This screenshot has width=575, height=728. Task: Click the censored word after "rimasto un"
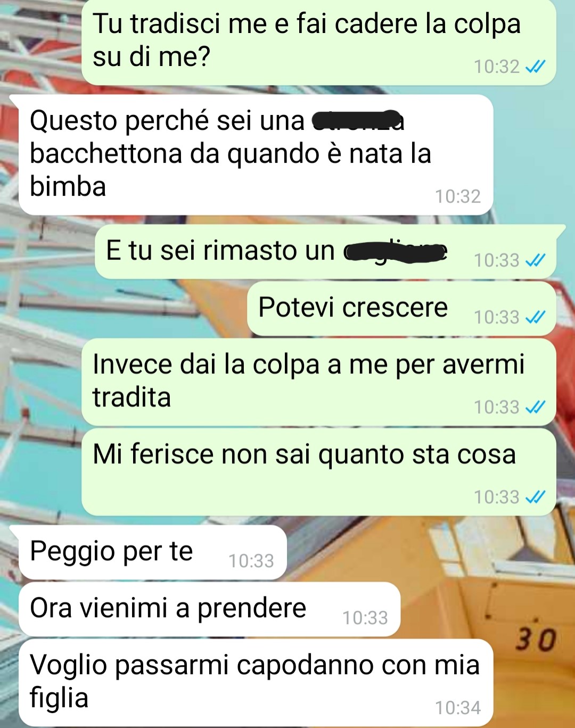point(396,251)
